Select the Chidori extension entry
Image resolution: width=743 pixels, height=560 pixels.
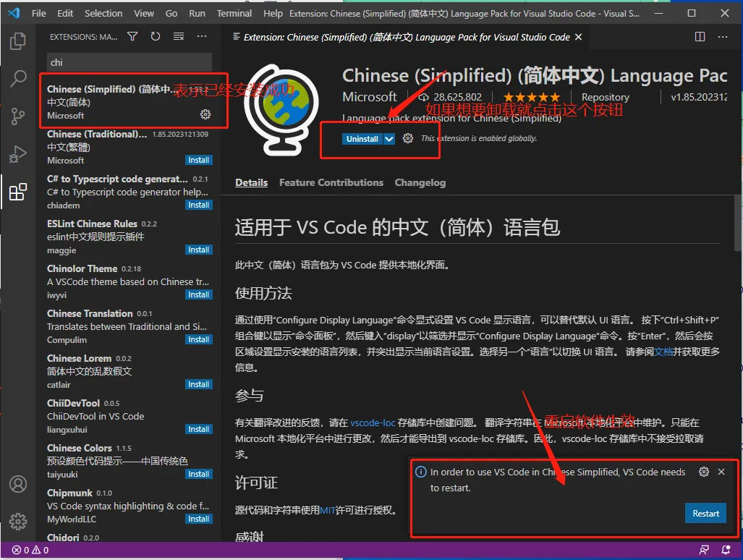[130, 538]
